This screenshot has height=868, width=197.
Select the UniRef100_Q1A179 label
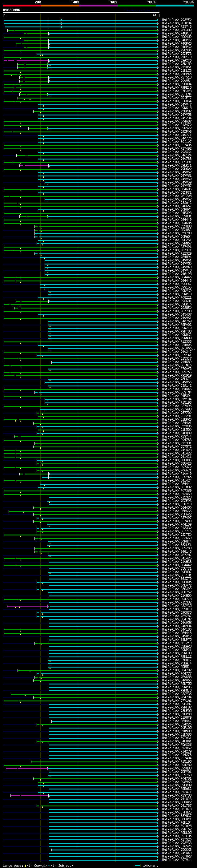(177, 57)
